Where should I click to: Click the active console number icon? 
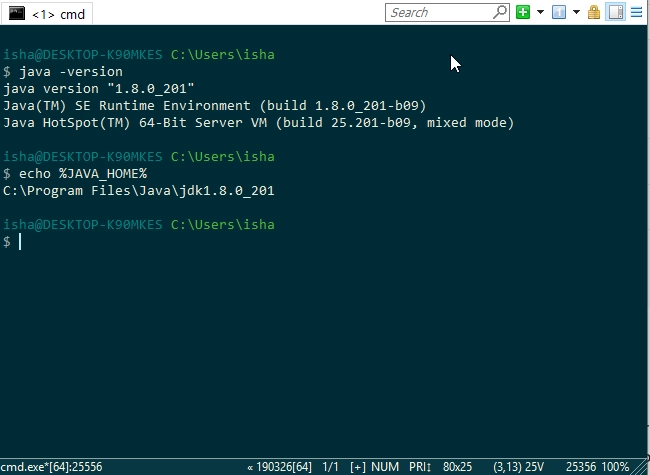pos(559,12)
